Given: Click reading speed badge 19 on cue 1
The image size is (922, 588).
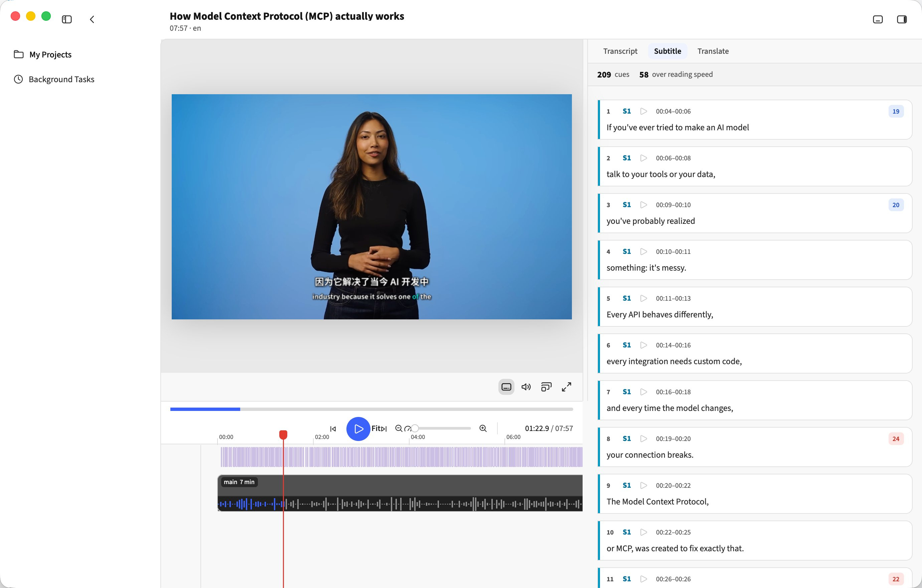Looking at the screenshot, I should [x=896, y=111].
